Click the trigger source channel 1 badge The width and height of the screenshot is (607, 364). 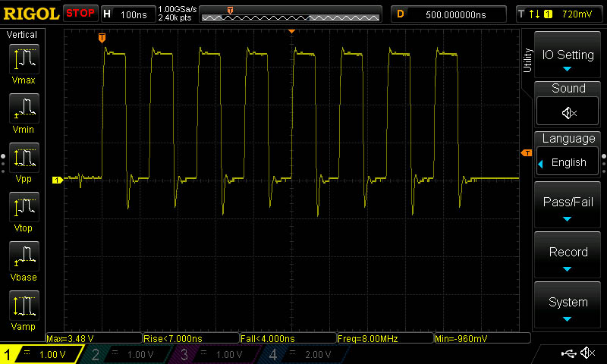(548, 14)
